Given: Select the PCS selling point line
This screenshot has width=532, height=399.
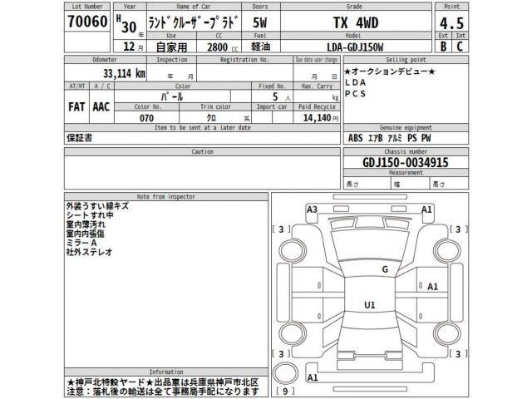Looking at the screenshot, I should tap(355, 94).
